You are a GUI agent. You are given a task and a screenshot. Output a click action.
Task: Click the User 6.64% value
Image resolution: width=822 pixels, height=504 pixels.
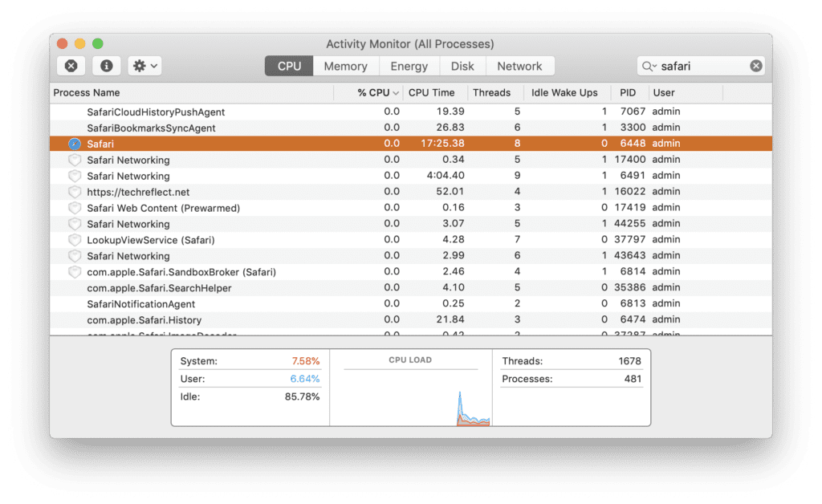coord(304,379)
